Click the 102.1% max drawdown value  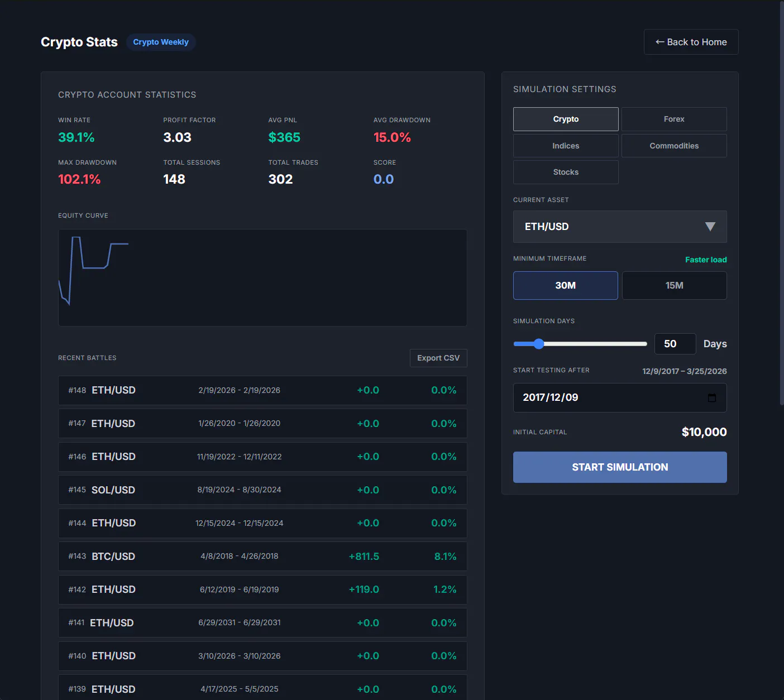[x=79, y=179]
